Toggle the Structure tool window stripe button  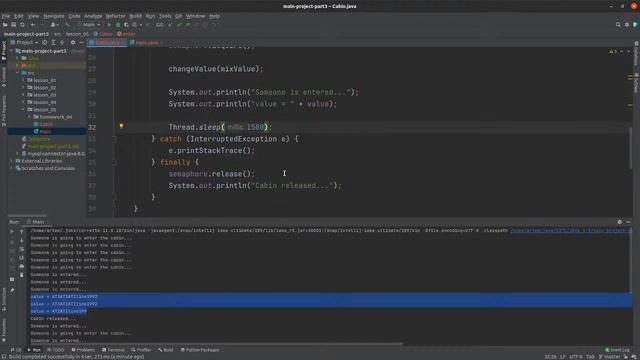4,299
